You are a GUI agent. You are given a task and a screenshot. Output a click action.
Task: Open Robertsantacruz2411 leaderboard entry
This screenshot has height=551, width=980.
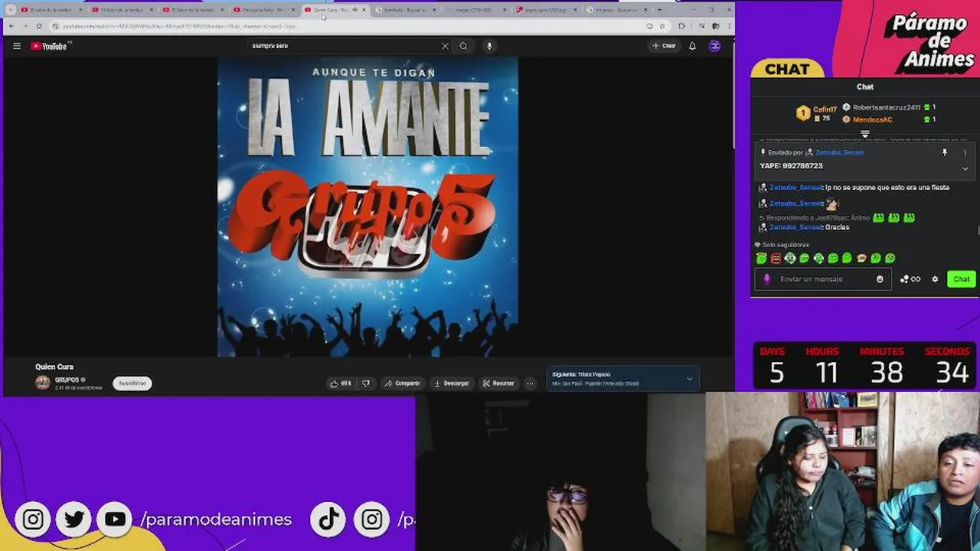(x=888, y=108)
